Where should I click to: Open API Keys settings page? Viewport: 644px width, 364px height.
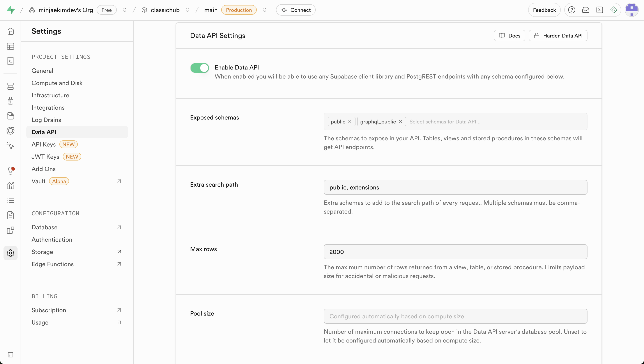[44, 145]
